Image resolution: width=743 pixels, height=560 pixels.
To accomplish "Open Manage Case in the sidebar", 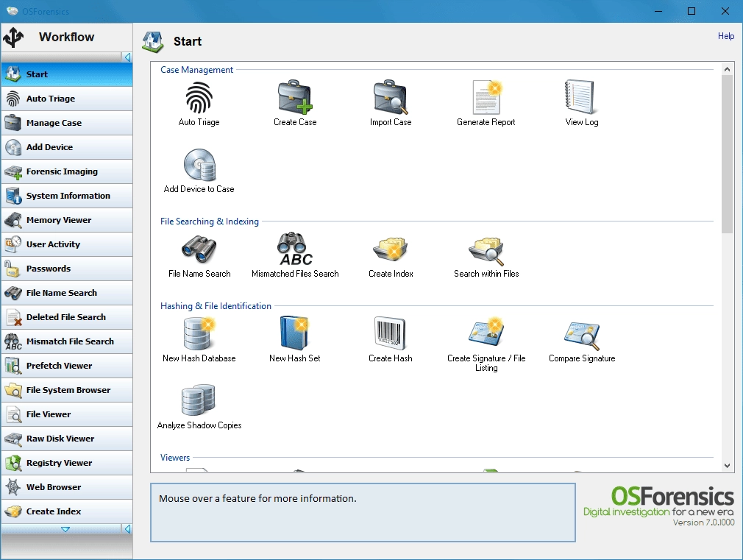I will pos(67,123).
